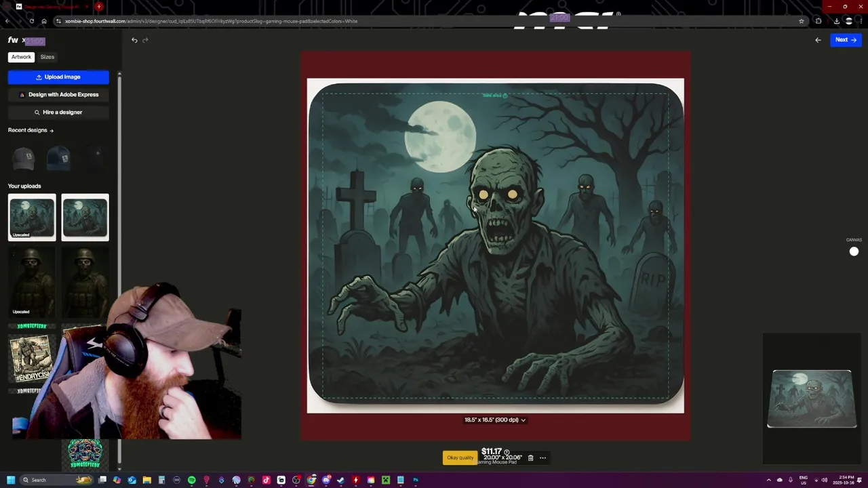Open the three-dot more options menu
868x488 pixels.
pos(542,457)
